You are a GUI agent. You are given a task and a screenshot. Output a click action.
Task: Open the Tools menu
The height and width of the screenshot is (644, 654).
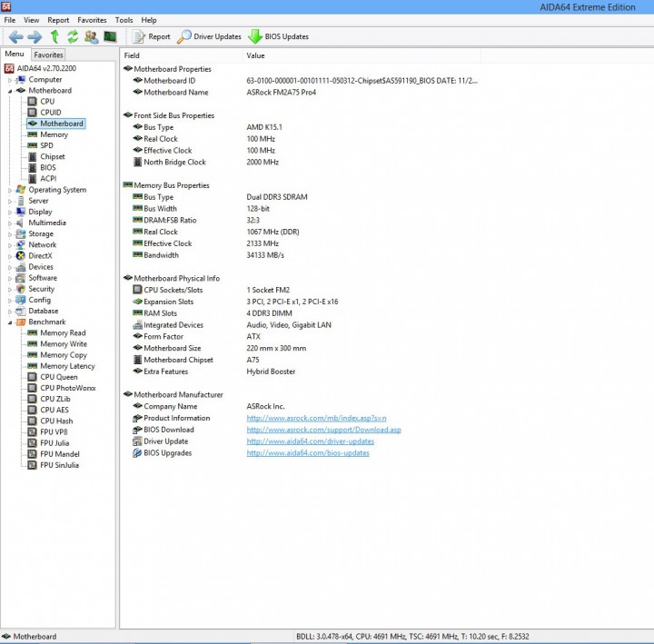coord(124,20)
